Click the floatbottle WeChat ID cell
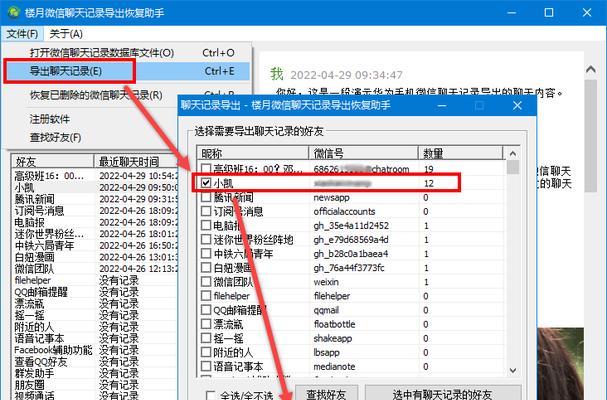Screen dimensions: 607x400 (x=334, y=324)
